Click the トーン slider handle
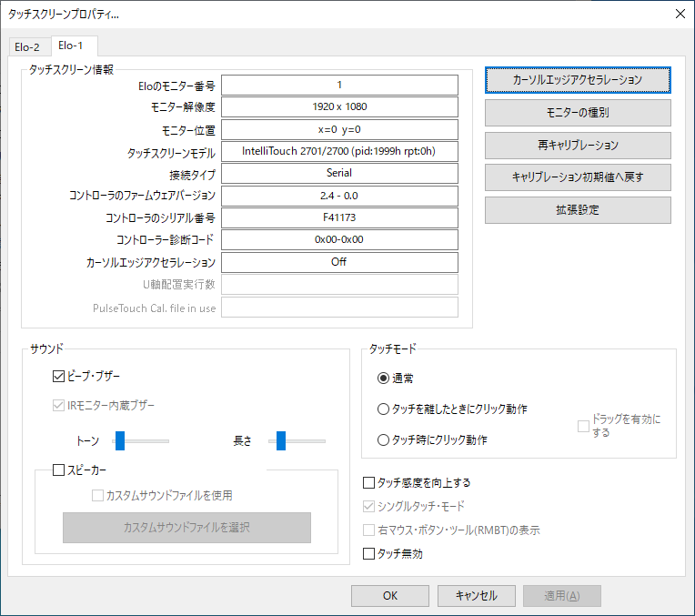This screenshot has width=695, height=616. 118,441
